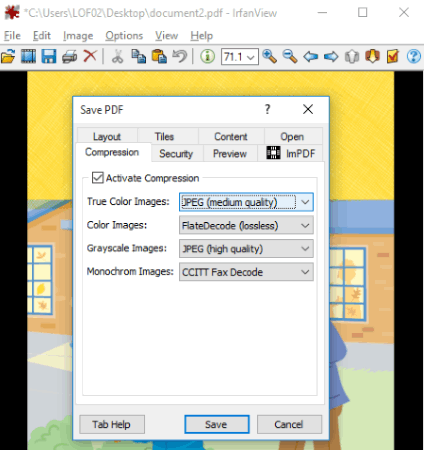The height and width of the screenshot is (450, 424).
Task: Click the Open file folder icon
Action: pyautogui.click(x=8, y=56)
